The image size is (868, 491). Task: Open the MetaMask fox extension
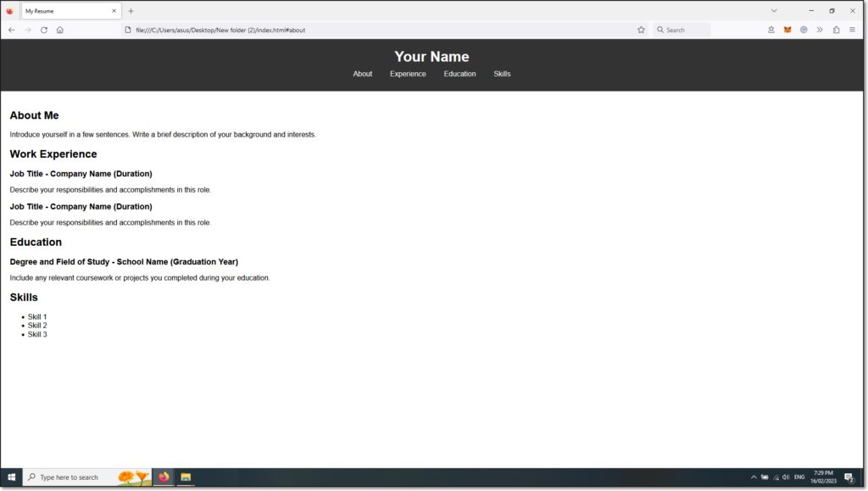click(787, 30)
